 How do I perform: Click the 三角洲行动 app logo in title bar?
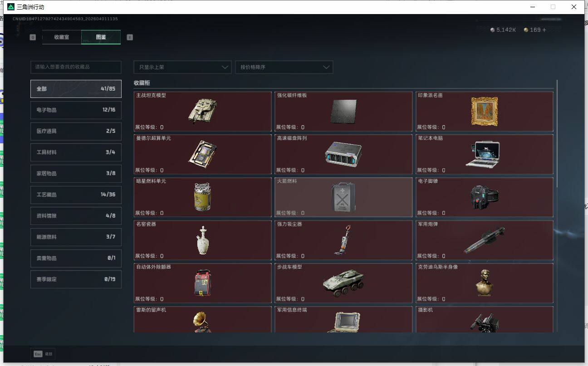tap(11, 7)
